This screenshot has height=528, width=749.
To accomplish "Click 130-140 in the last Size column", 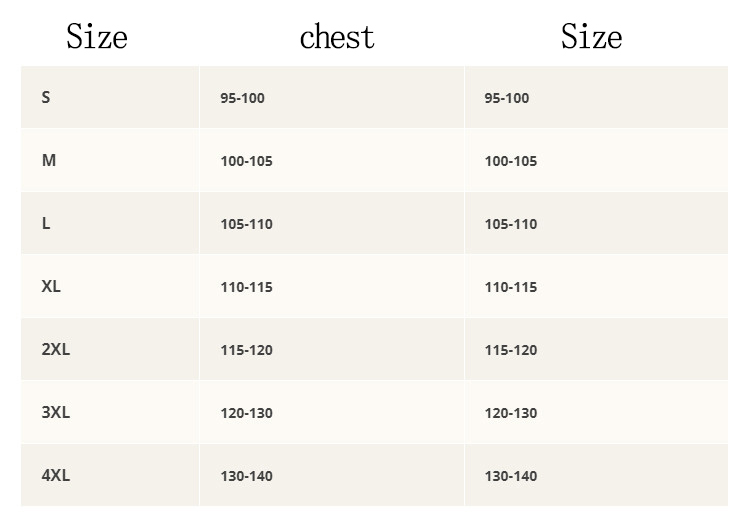I will point(511,476).
